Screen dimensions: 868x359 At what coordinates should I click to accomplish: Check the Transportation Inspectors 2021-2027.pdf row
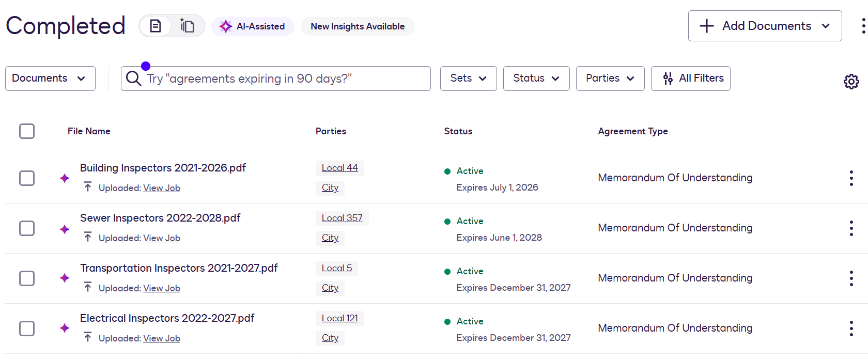point(27,278)
